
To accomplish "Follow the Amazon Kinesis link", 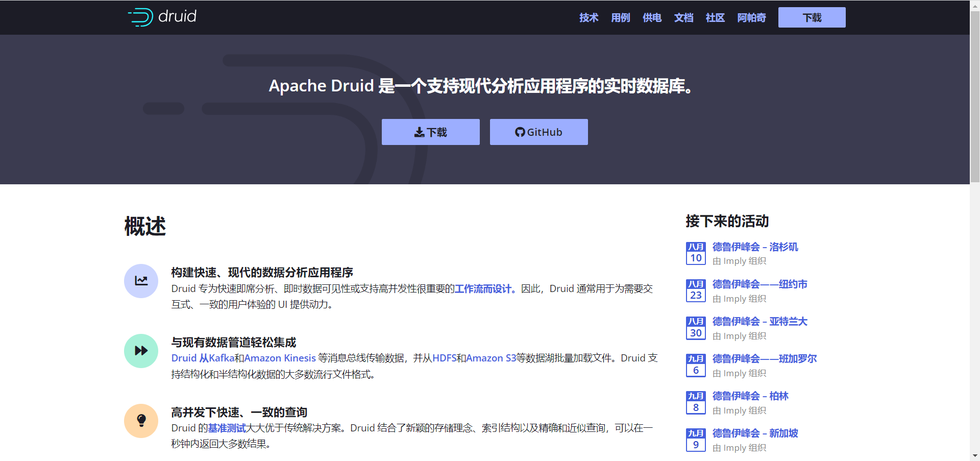I will tap(280, 358).
